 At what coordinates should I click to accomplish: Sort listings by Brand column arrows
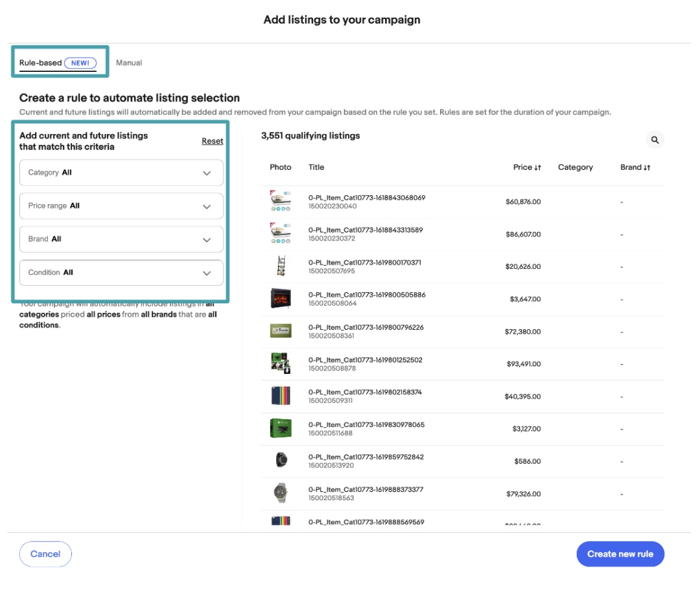[646, 167]
